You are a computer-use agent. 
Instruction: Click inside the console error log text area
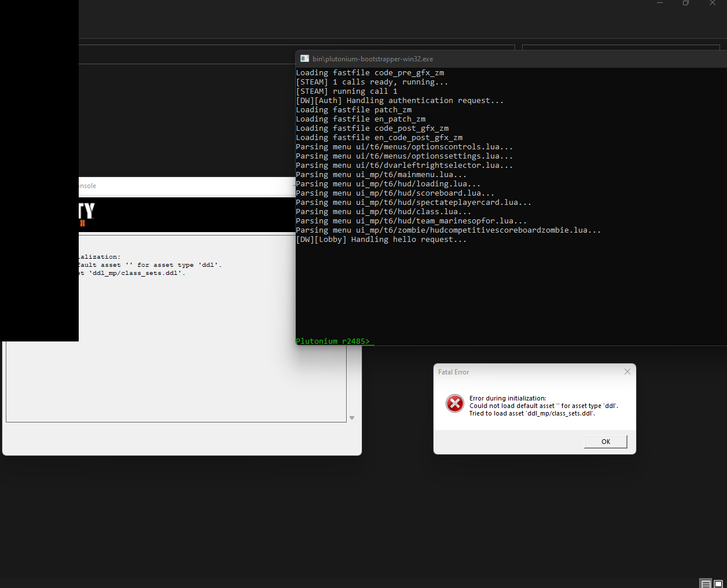click(174, 376)
